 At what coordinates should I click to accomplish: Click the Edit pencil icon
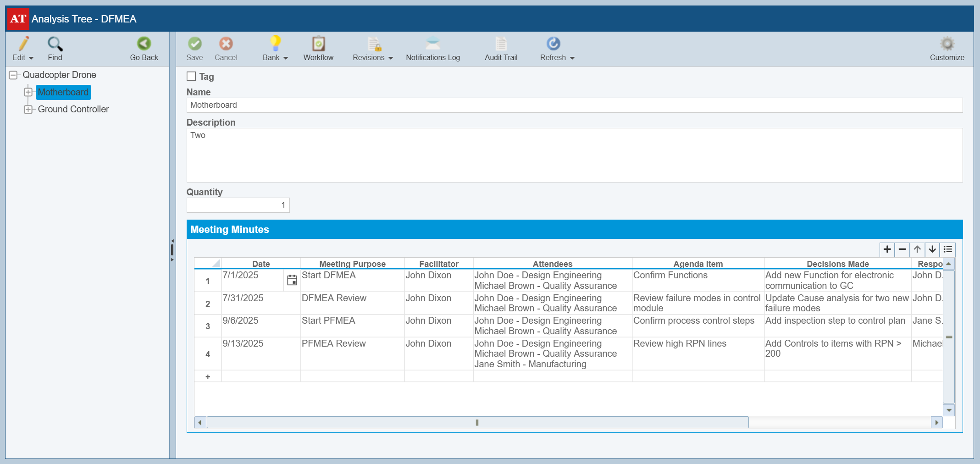[23, 44]
